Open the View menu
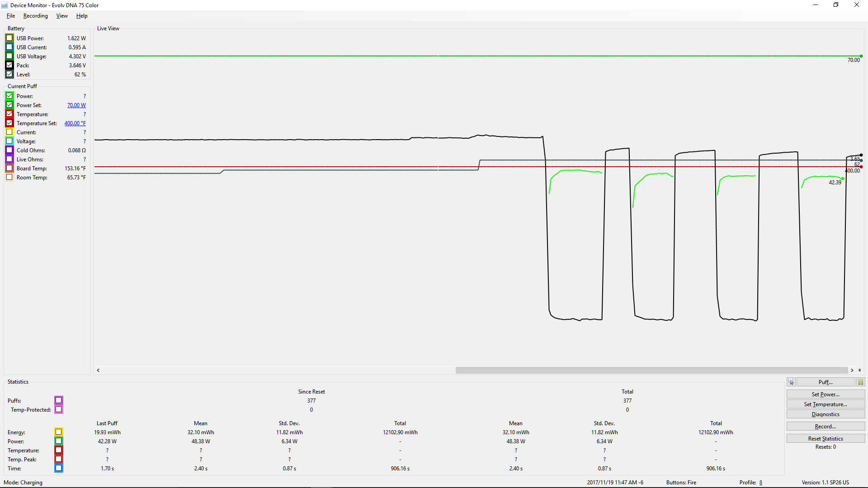This screenshot has width=868, height=488. pyautogui.click(x=62, y=16)
